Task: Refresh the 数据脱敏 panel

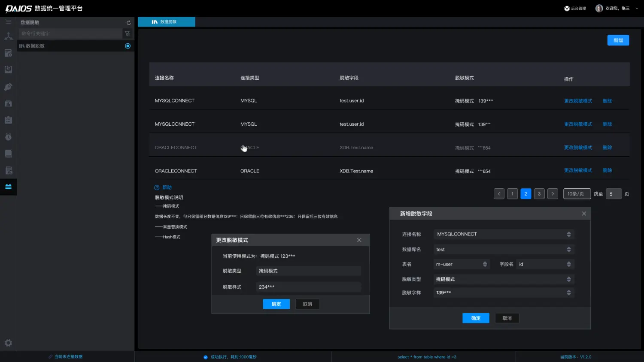Action: point(128,22)
